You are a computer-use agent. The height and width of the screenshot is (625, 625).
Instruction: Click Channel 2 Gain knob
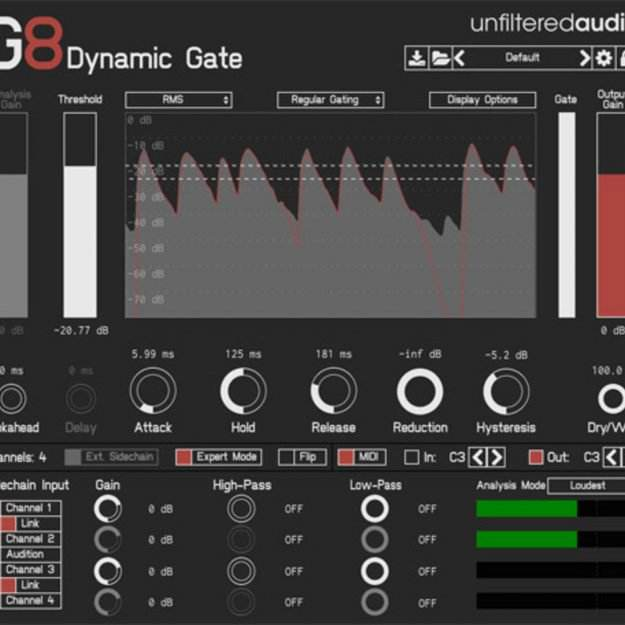click(x=108, y=540)
